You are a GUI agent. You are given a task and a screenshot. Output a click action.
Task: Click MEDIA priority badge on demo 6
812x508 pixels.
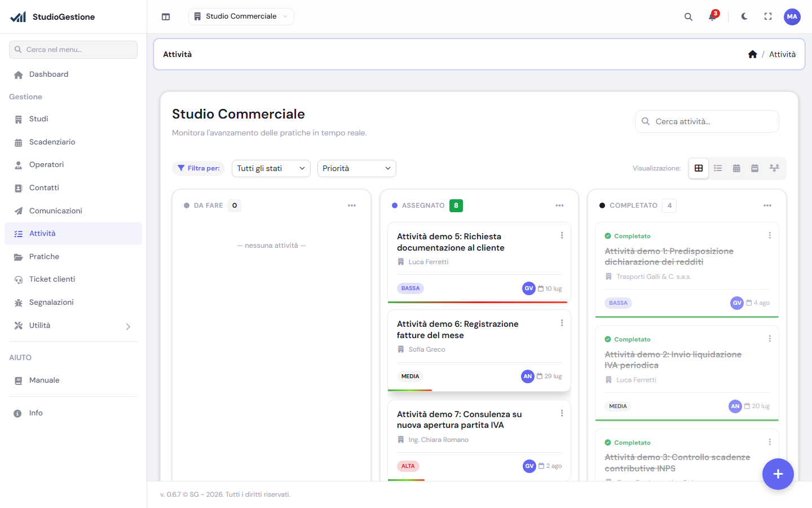point(410,376)
